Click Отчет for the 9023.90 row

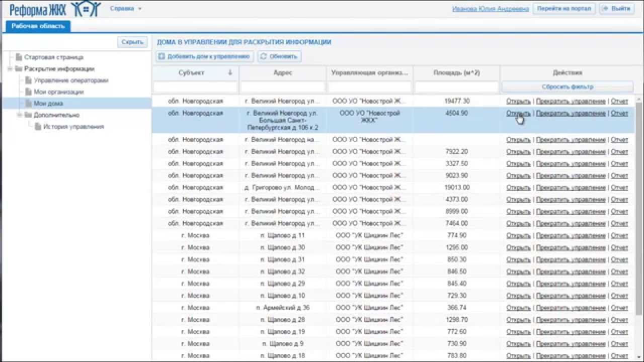(x=619, y=176)
